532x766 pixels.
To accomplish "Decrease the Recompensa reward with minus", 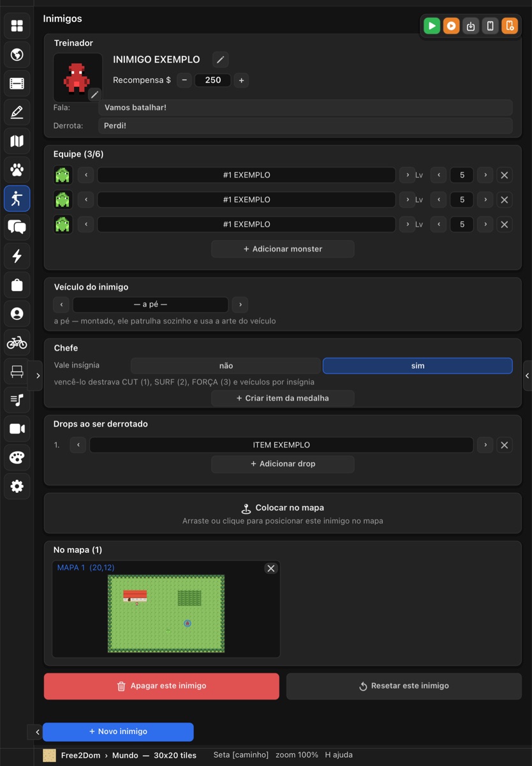I will pos(184,80).
